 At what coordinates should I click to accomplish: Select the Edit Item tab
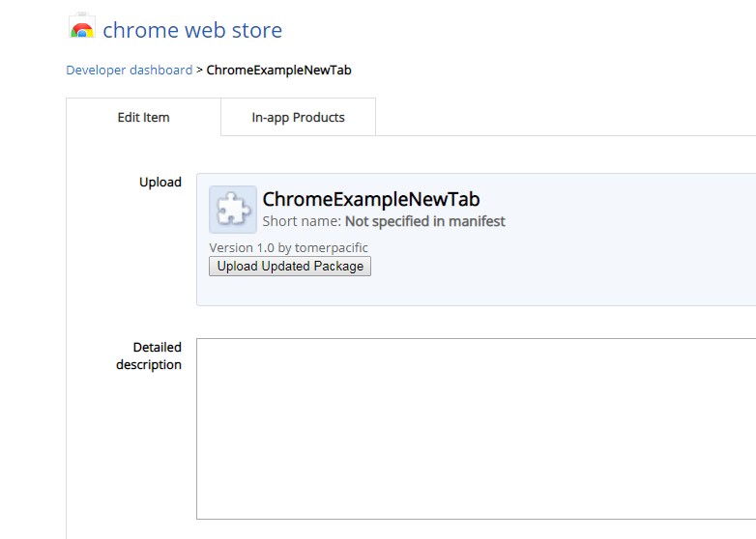point(143,117)
